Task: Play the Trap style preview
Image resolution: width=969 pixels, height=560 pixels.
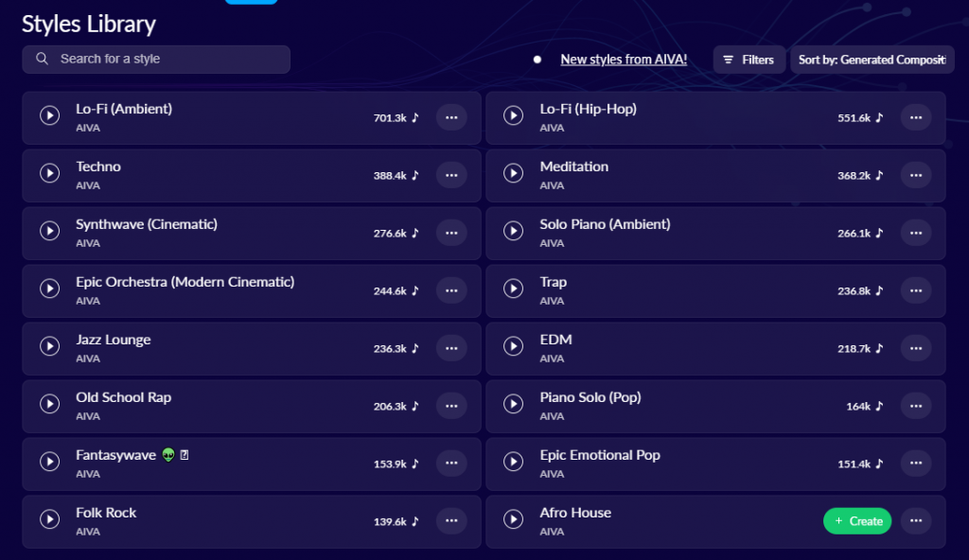Action: 513,289
